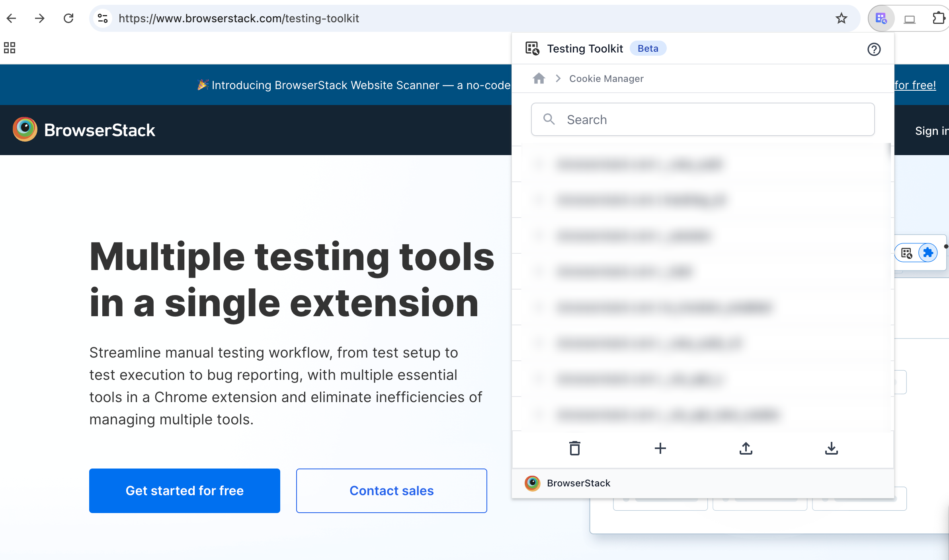
Task: Click BrowserStack logo in toolkit footer
Action: coord(533,483)
